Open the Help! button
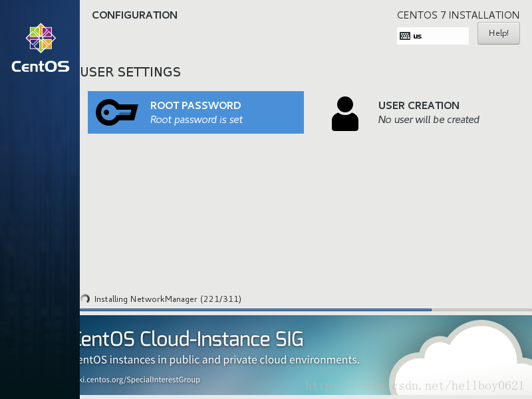The image size is (532, 399). pyautogui.click(x=498, y=33)
